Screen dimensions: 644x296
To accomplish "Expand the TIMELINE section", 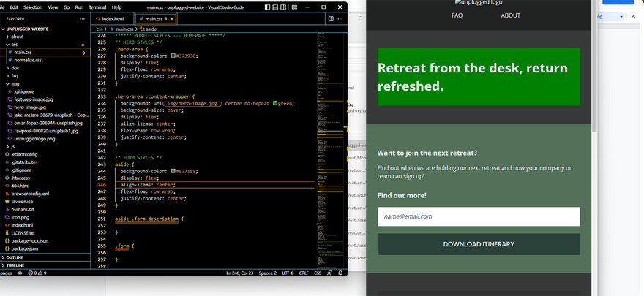I will pyautogui.click(x=15, y=265).
